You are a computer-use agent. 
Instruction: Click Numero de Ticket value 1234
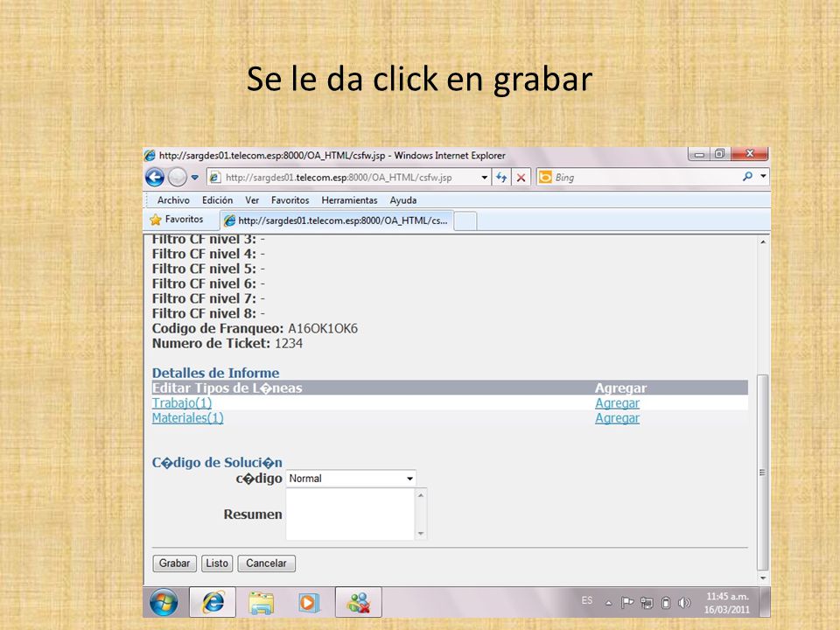pyautogui.click(x=289, y=343)
